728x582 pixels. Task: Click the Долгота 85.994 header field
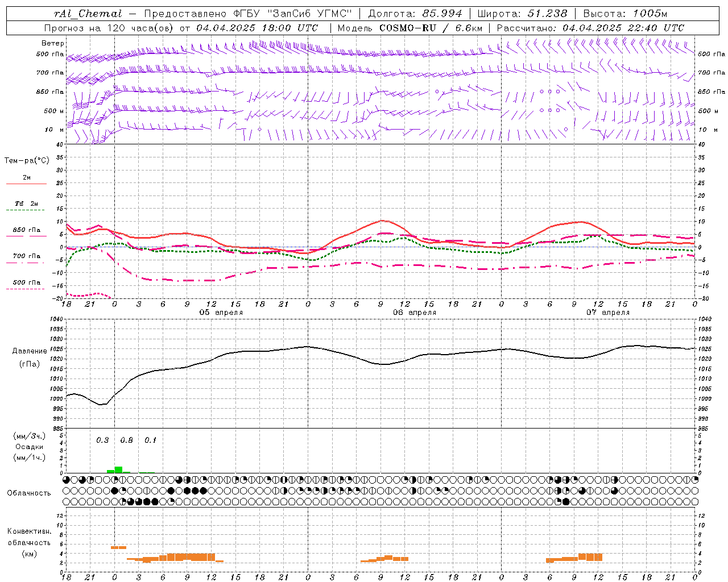pyautogui.click(x=415, y=14)
